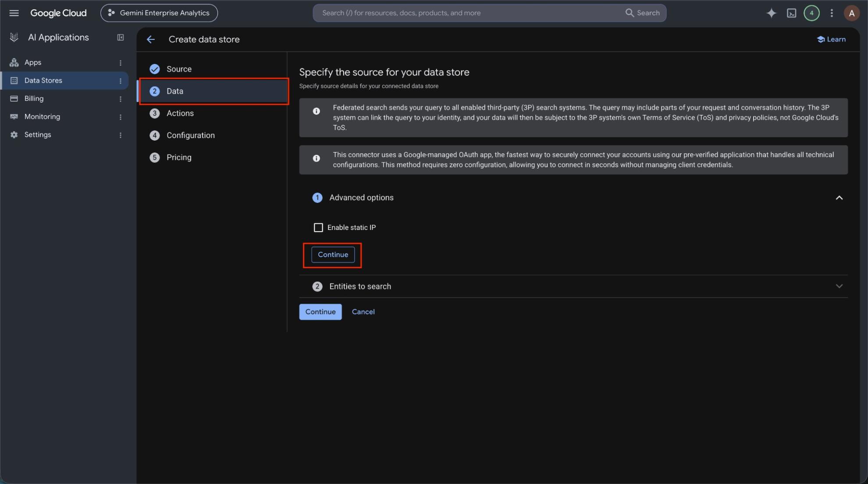868x484 pixels.
Task: Open the Data Stores row three-dot menu
Action: (x=120, y=81)
